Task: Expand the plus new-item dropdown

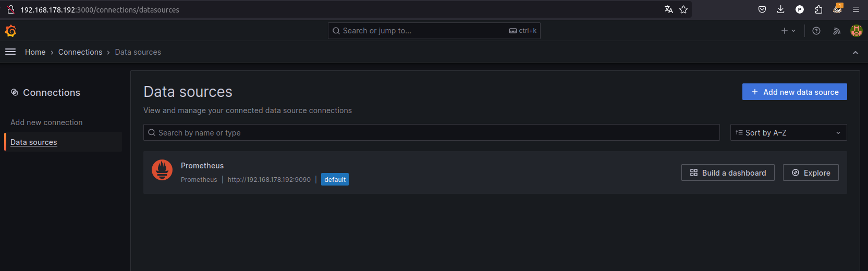Action: [x=788, y=31]
